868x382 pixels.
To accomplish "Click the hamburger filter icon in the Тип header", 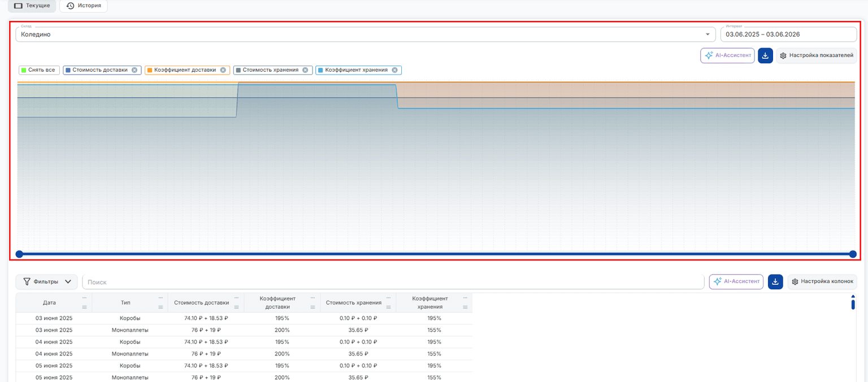I will 160,307.
